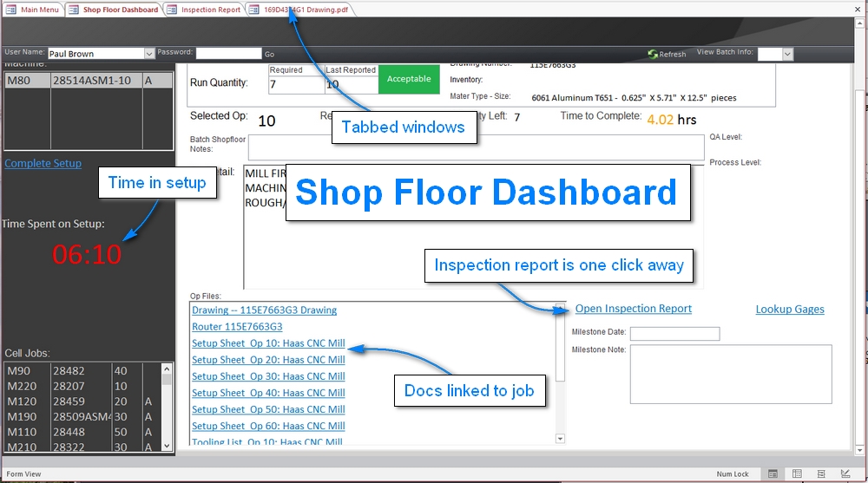
Task: Select machine row M80 28514ASM1-10
Action: tap(89, 81)
